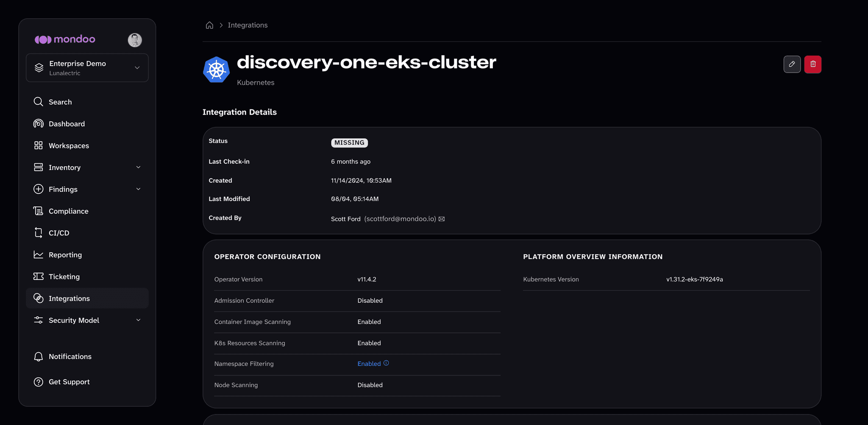Click the Workspaces grid icon
This screenshot has width=868, height=425.
click(38, 145)
